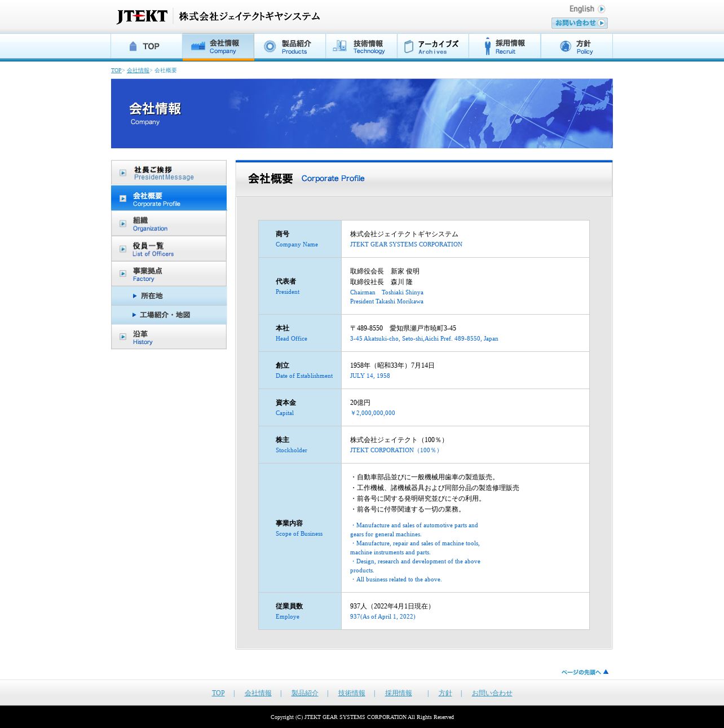Open the 所在地 sub-item

tap(169, 296)
